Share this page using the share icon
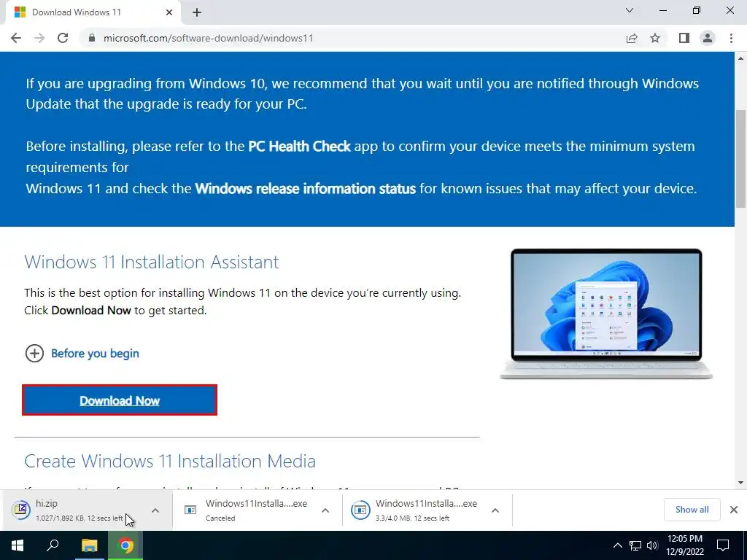 (632, 38)
